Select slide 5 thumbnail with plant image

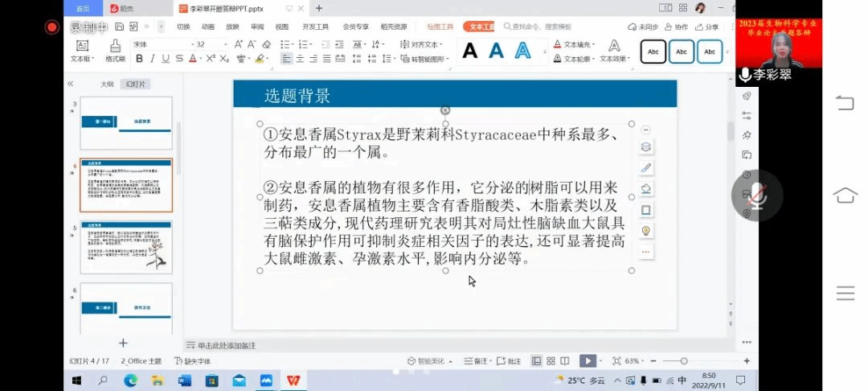(126, 247)
